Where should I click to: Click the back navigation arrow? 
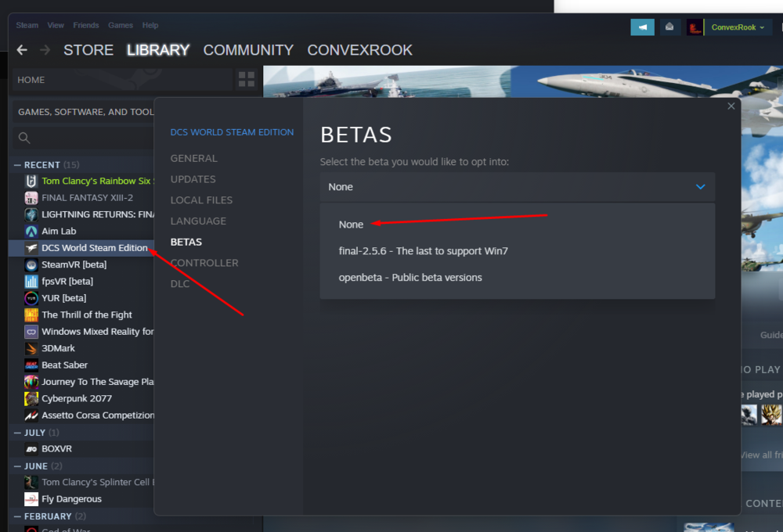(x=21, y=50)
